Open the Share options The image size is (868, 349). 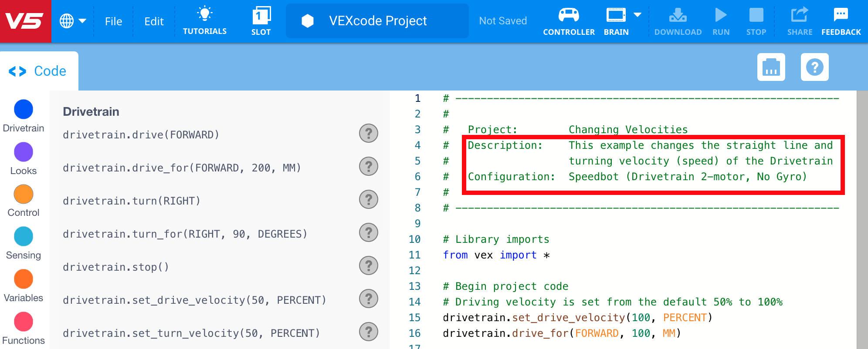pos(800,20)
